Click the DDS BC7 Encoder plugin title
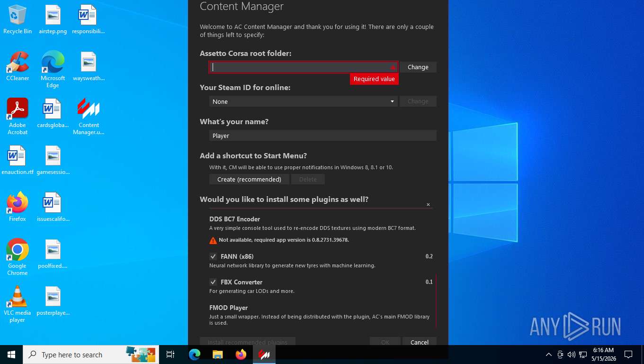644x364 pixels. tap(235, 219)
